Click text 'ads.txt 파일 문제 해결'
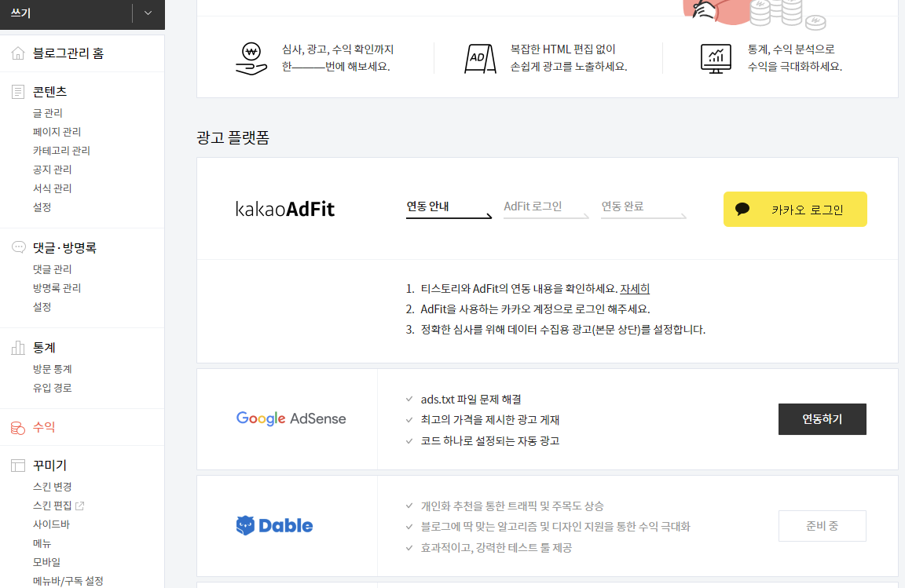 click(471, 400)
